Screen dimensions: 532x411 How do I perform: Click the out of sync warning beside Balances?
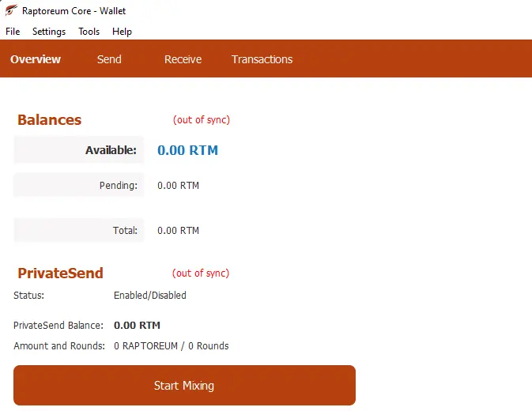pyautogui.click(x=202, y=119)
